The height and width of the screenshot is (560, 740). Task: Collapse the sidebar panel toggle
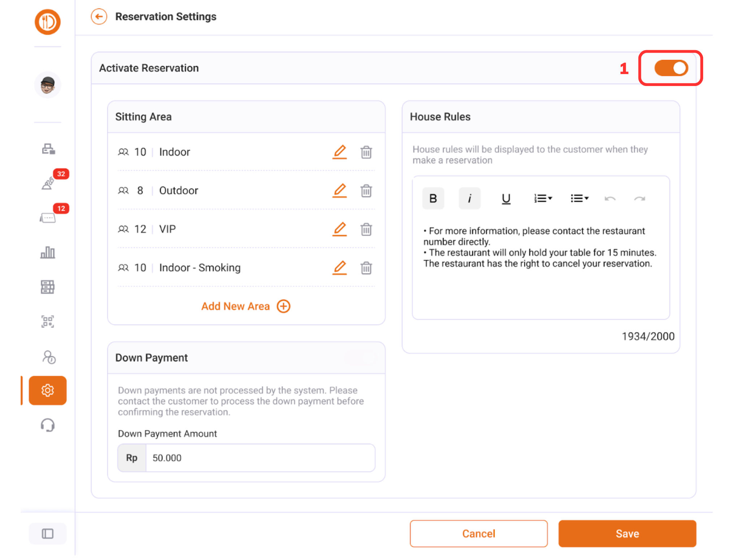click(48, 534)
